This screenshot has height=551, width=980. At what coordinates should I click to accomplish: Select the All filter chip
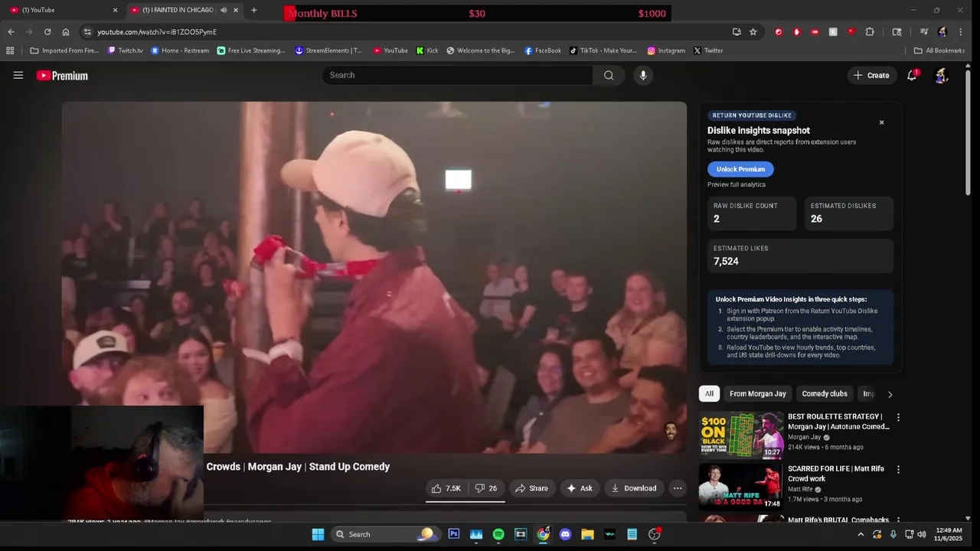pyautogui.click(x=709, y=393)
